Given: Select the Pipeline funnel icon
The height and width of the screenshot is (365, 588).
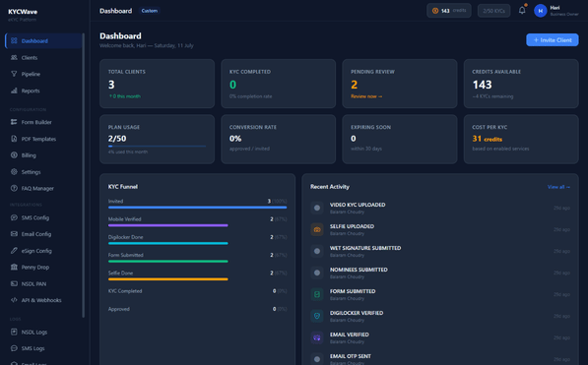Looking at the screenshot, I should pos(14,74).
